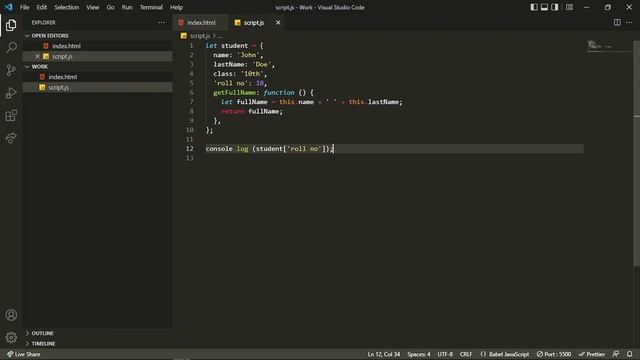The image size is (640, 360).
Task: Open the Explorer view in activity bar
Action: pos(11,25)
